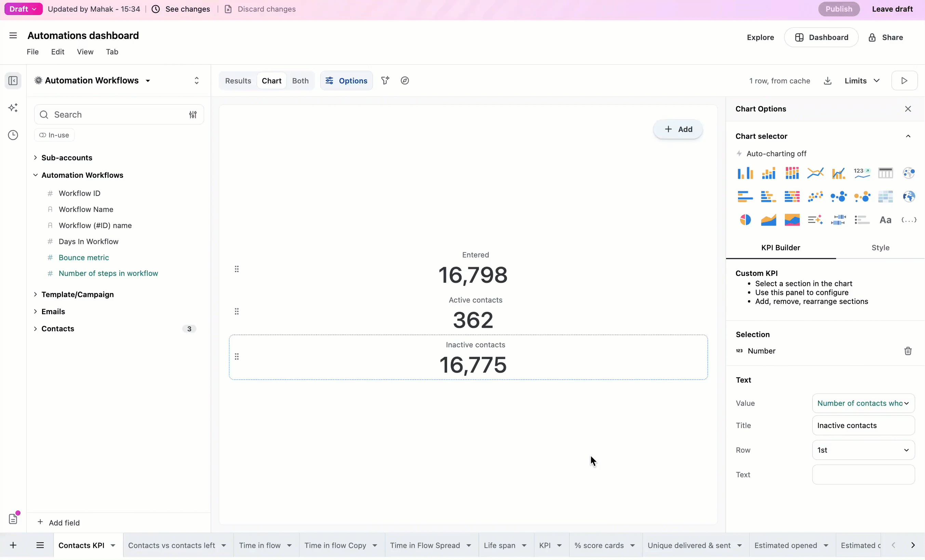
Task: Open the Life span tab dropdown at bottom
Action: point(505,545)
